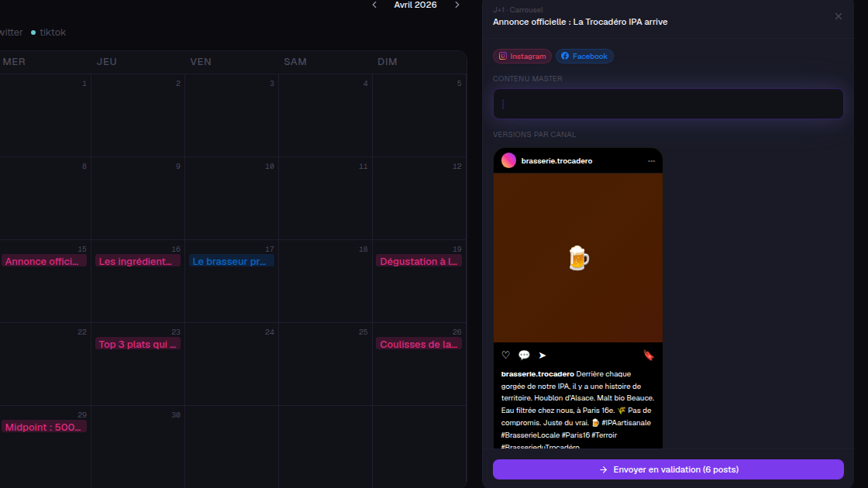Toggle the Facebook channel chip
868x488 pixels.
tap(584, 57)
